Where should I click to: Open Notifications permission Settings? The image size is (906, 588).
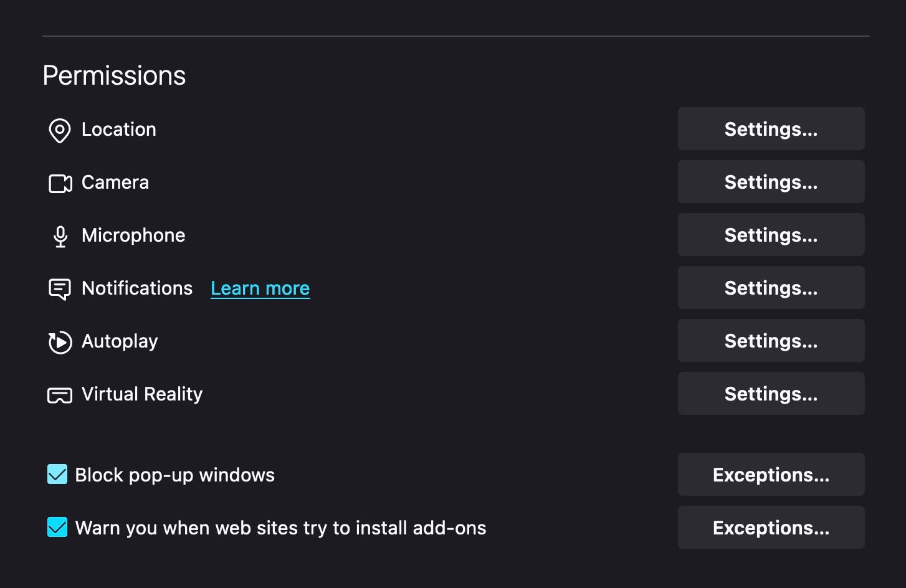pos(771,288)
